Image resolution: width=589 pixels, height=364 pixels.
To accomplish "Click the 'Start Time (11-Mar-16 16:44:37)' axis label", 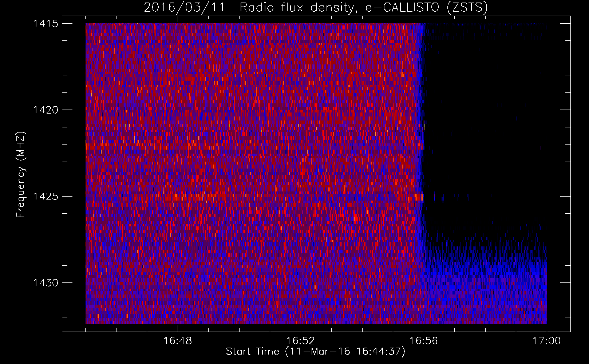I will click(316, 352).
